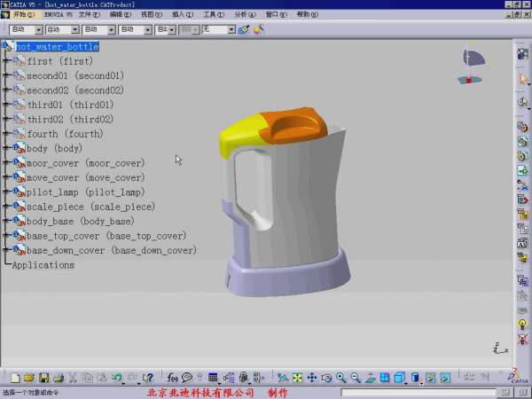Viewport: 532px width, 399px height.
Task: Select the scale_piece component in tree
Action: click(90, 207)
